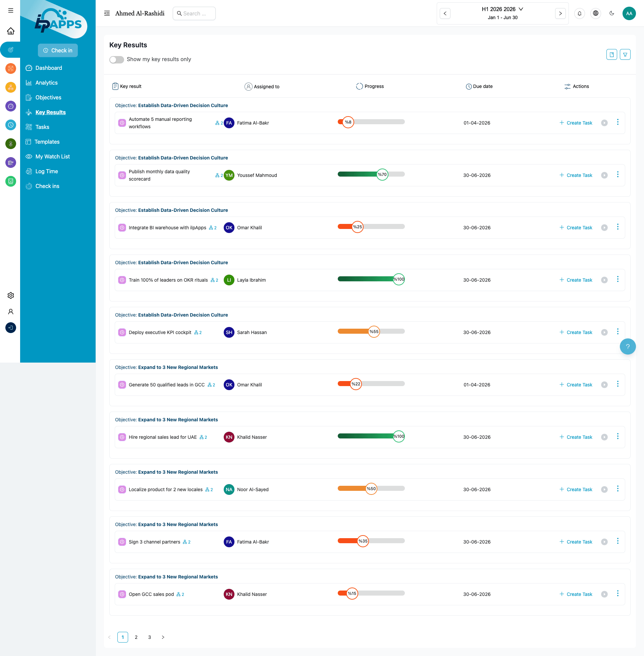Screen dimensions: 644x656
Task: Open the help question mark bubble
Action: point(628,346)
